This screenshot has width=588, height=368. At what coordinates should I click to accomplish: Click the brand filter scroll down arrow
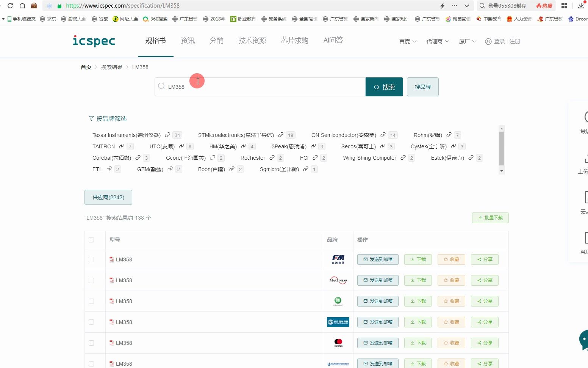pos(502,171)
